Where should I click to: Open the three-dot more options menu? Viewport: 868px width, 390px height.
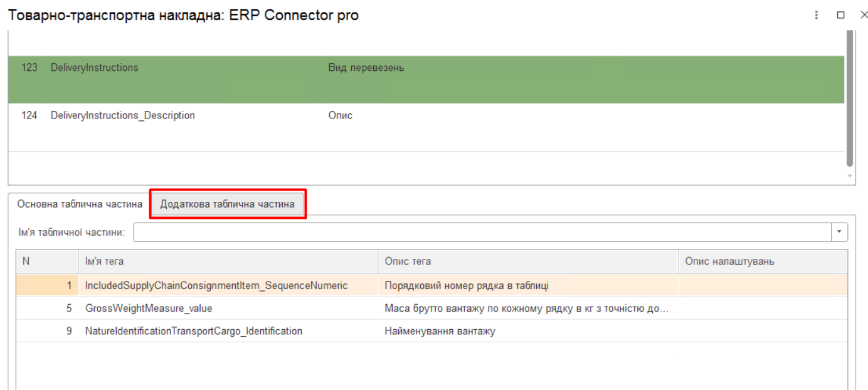(x=816, y=15)
